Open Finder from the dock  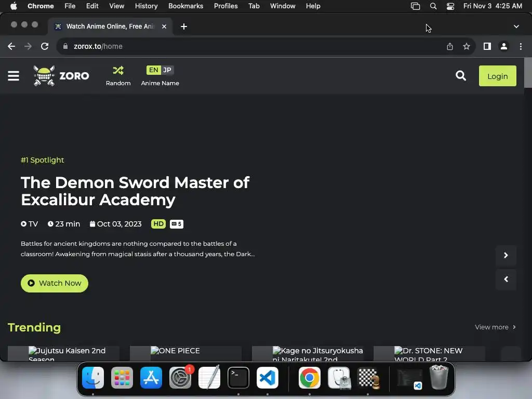pos(93,378)
